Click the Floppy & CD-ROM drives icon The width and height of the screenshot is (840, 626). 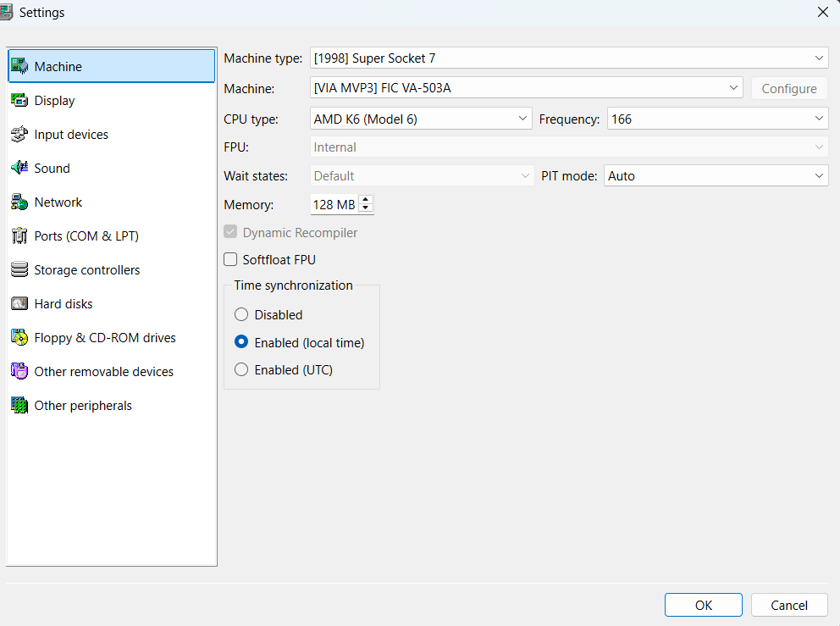click(19, 338)
